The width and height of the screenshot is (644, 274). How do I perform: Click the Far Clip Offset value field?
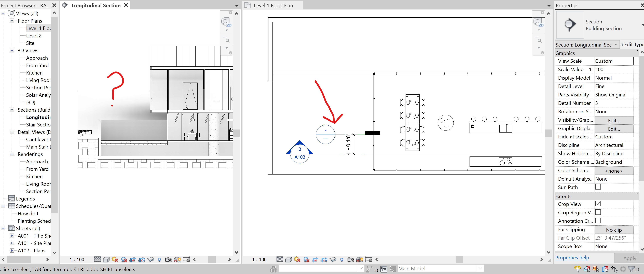(613, 238)
